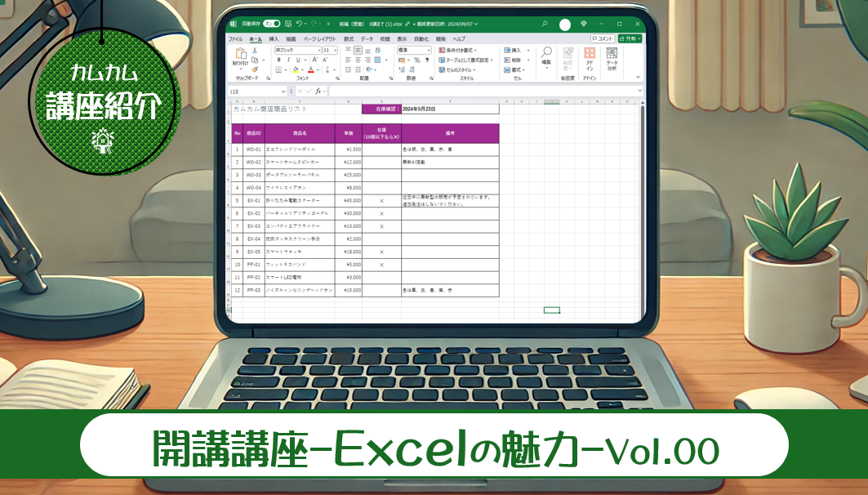Open テーブルとして書式設定 menu
868x495 pixels.
[x=465, y=60]
